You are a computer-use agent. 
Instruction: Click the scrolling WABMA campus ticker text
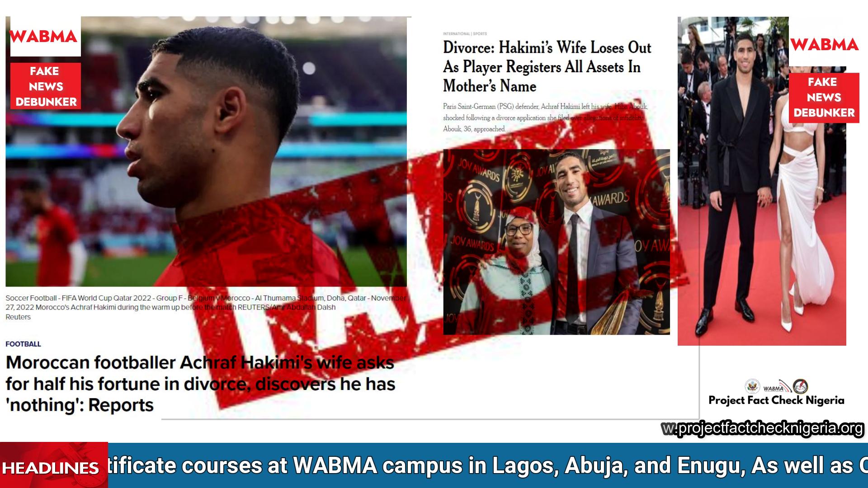click(488, 465)
